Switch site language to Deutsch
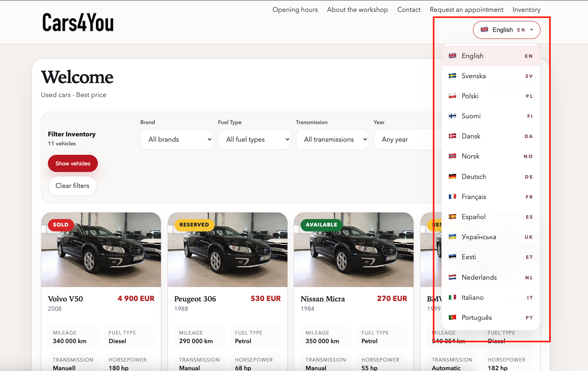The image size is (588, 371). [x=491, y=176]
